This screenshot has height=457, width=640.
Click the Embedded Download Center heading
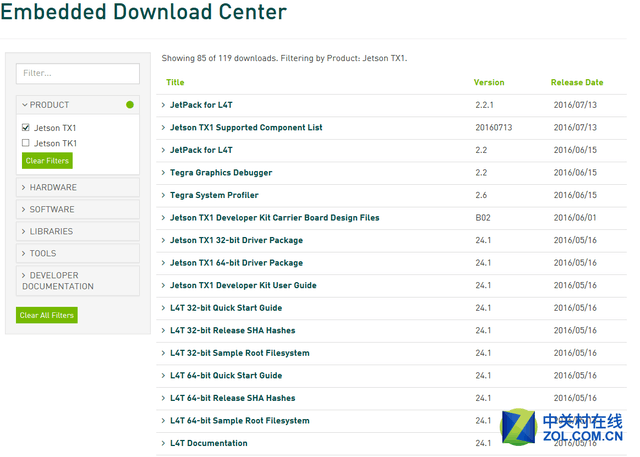pos(144,11)
